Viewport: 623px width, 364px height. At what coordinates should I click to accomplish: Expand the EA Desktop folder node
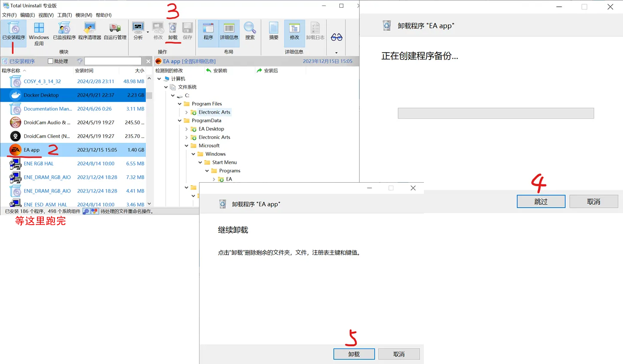tap(187, 129)
